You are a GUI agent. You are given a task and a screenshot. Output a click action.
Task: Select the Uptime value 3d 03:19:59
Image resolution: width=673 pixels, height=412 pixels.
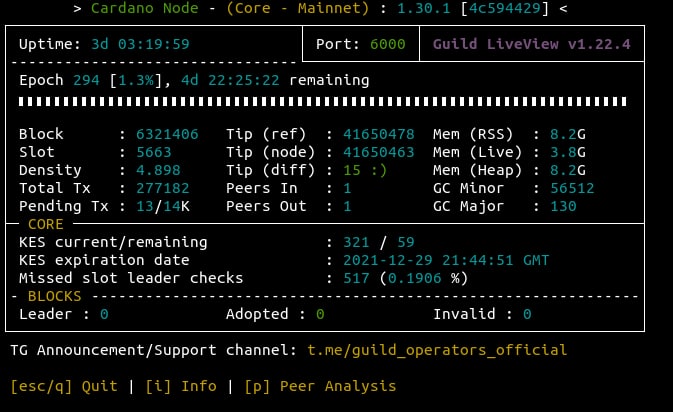[x=129, y=44]
